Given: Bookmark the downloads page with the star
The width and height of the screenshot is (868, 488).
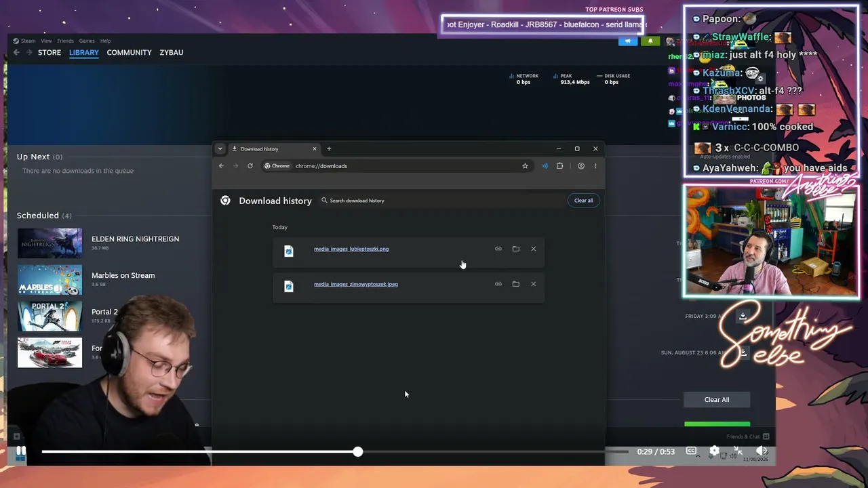Looking at the screenshot, I should pos(525,166).
